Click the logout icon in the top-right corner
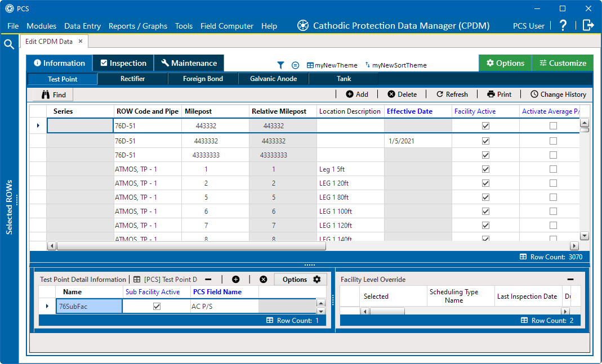 (587, 25)
